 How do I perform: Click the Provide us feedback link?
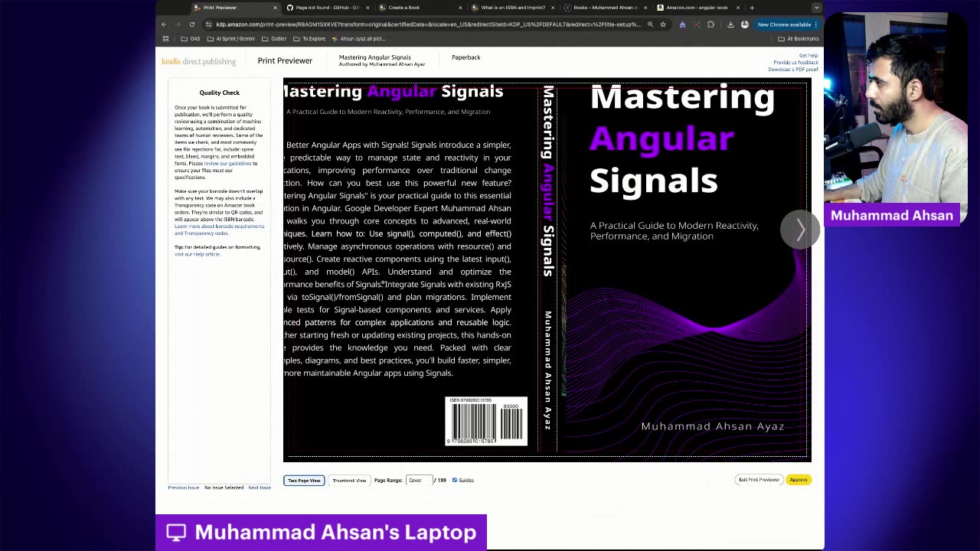[795, 63]
